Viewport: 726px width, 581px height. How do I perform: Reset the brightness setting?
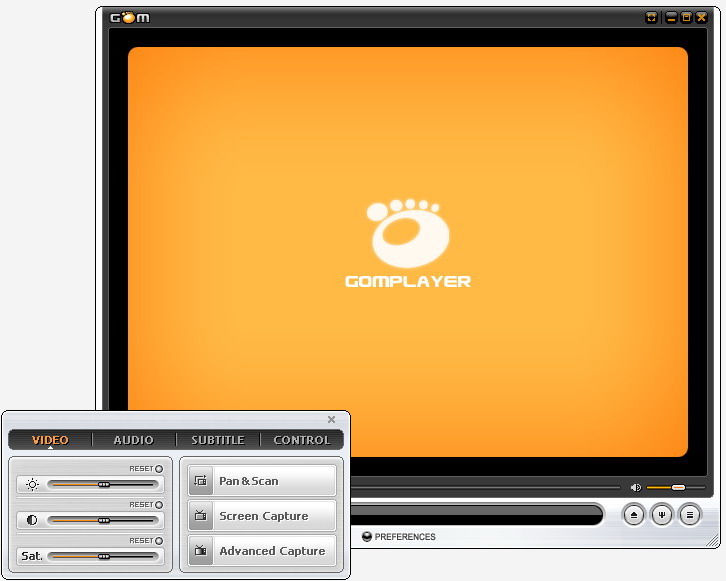pos(158,469)
